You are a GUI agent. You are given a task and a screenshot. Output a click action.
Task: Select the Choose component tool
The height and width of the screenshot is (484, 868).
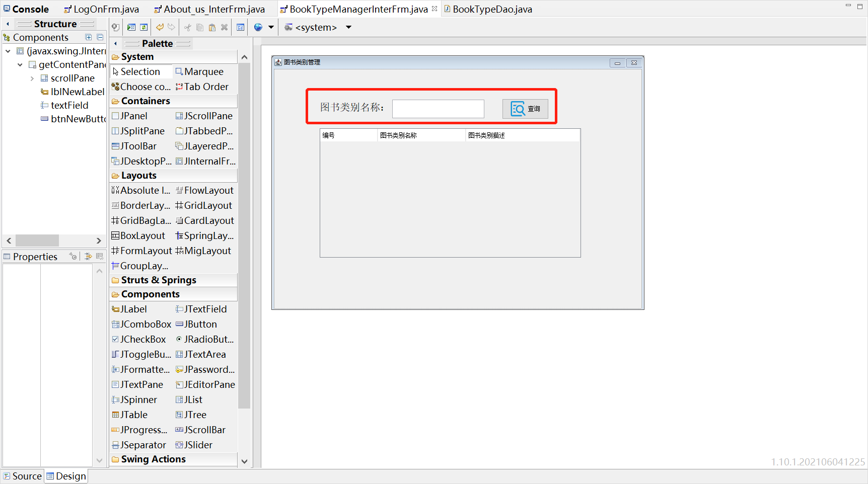coord(141,87)
